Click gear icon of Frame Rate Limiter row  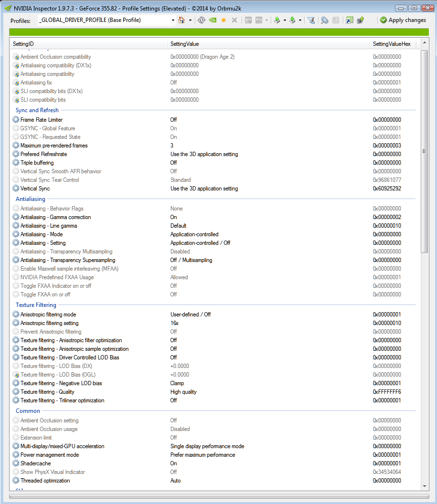pyautogui.click(x=16, y=120)
